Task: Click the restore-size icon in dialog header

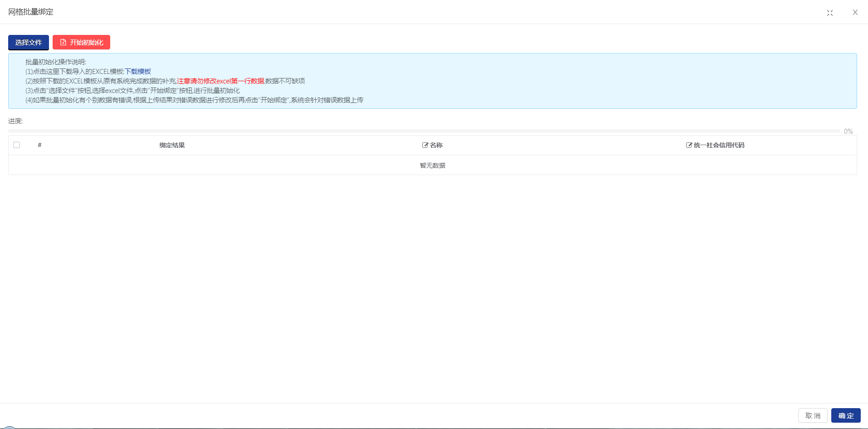Action: coord(829,13)
